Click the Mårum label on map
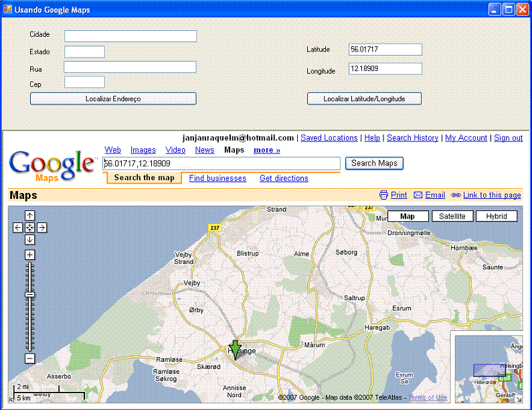 [315, 345]
